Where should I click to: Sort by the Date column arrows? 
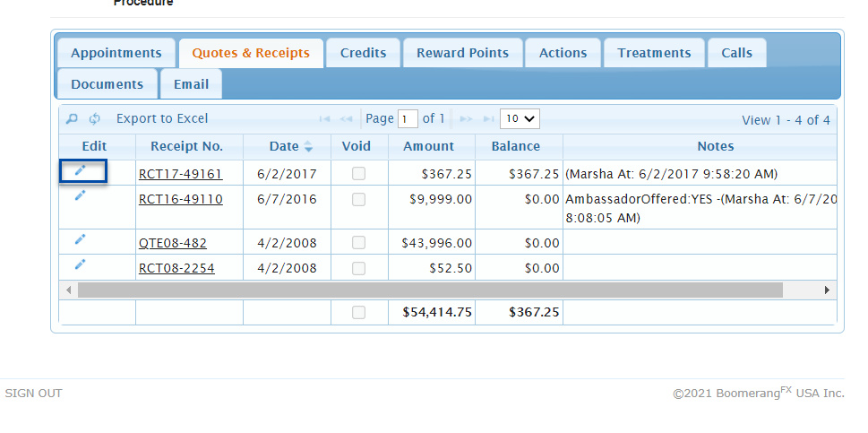[x=309, y=147]
